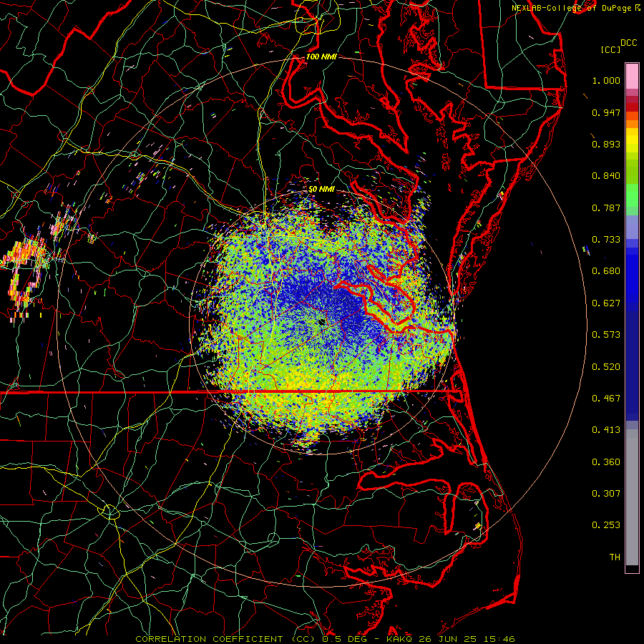Click the 15:46 timestamp in the caption

click(498, 639)
